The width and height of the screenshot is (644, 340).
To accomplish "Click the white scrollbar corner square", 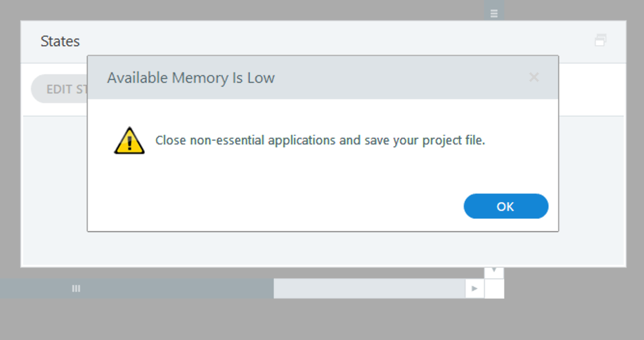I will (x=494, y=288).
